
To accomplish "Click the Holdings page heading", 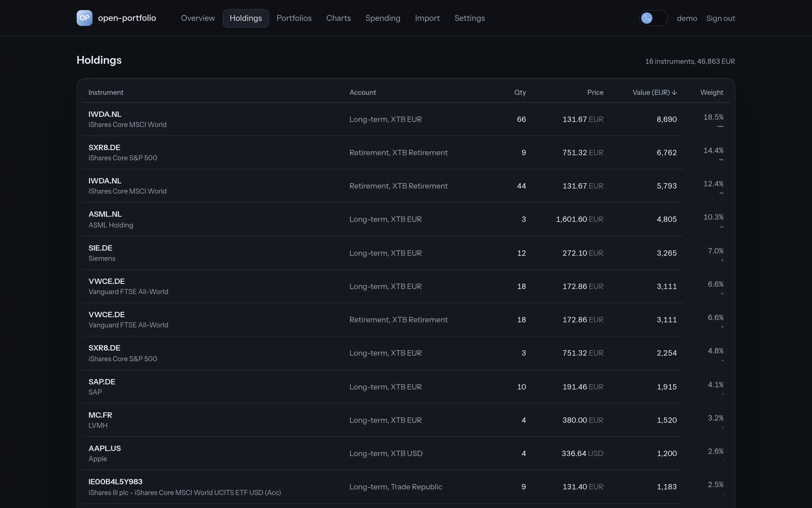I will click(99, 60).
